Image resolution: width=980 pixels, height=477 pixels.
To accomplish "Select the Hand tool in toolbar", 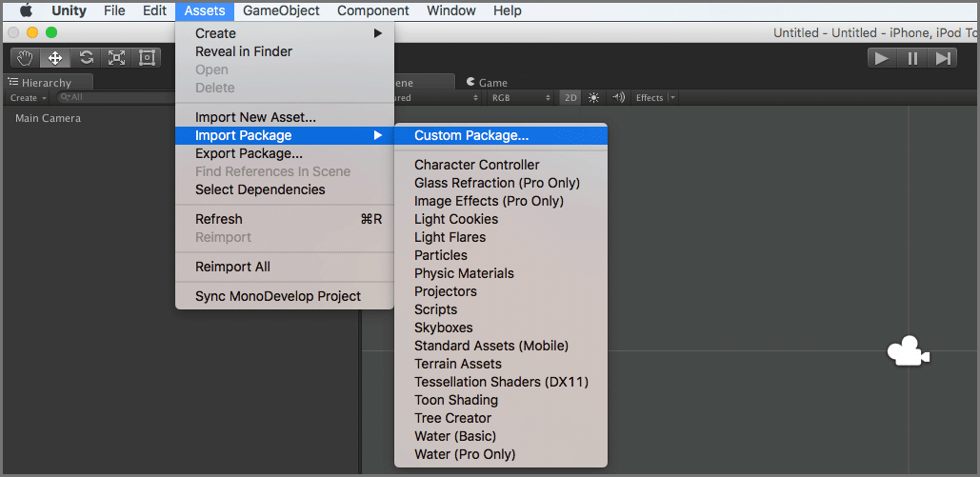I will [x=25, y=58].
